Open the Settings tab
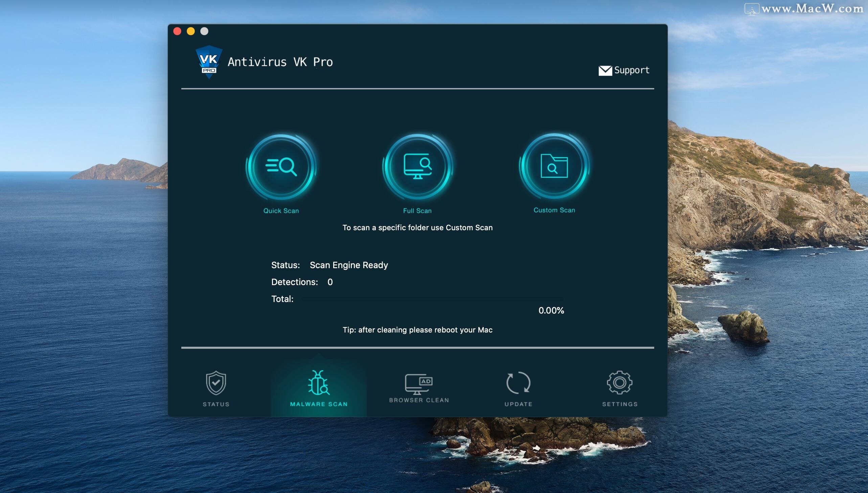868x493 pixels. pos(620,389)
